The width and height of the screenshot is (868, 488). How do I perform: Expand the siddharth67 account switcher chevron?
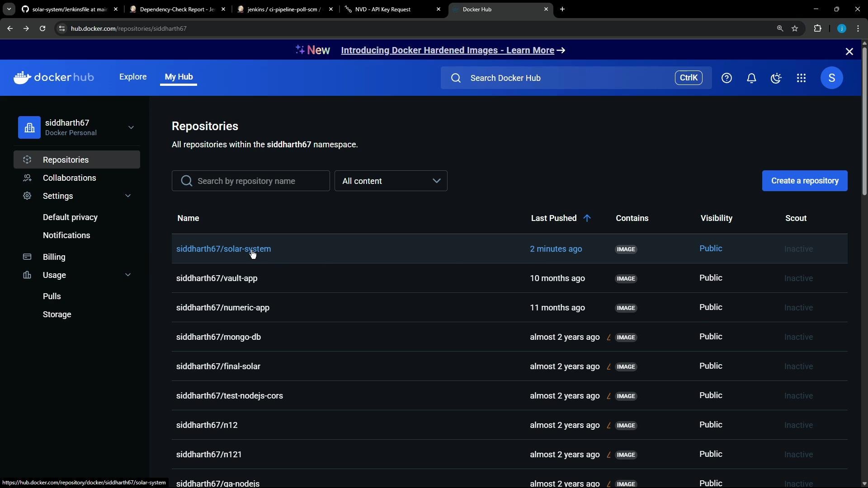tap(131, 127)
